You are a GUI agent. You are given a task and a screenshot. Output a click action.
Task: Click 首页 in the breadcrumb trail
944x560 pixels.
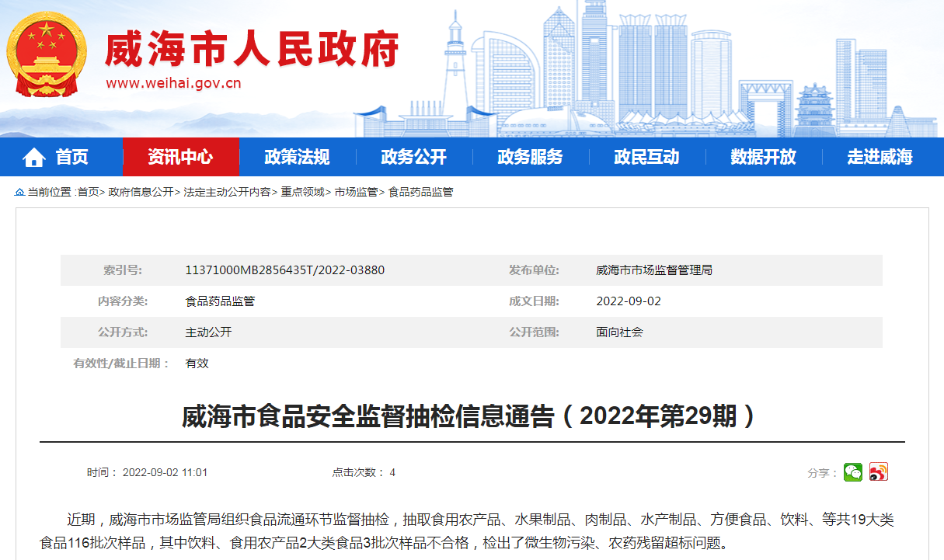88,192
